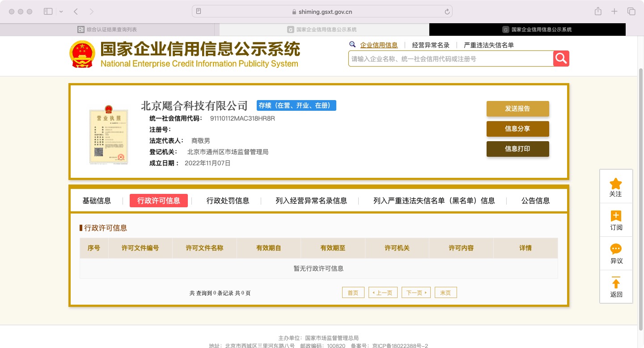644x348 pixels.
Task: Click the 暂无行政许可信息 empty row text
Action: click(x=318, y=268)
